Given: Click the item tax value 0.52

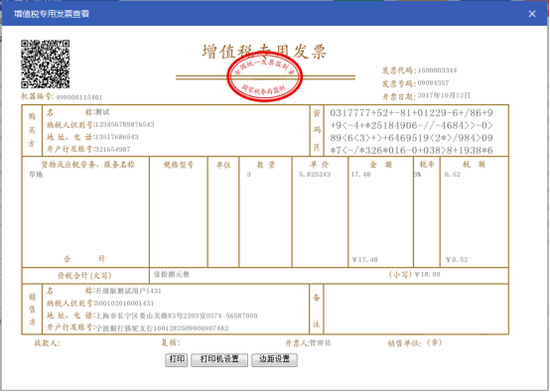Looking at the screenshot, I should [x=453, y=175].
